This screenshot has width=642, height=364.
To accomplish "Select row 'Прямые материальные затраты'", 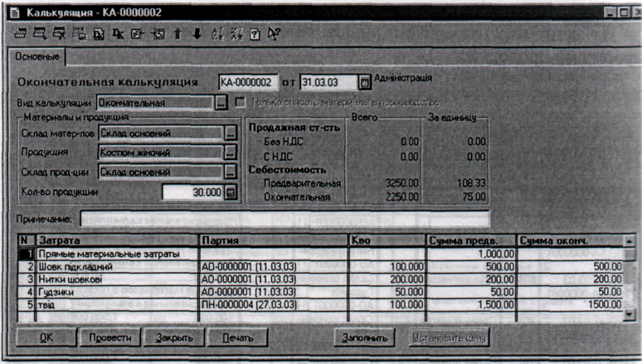I will point(321,254).
